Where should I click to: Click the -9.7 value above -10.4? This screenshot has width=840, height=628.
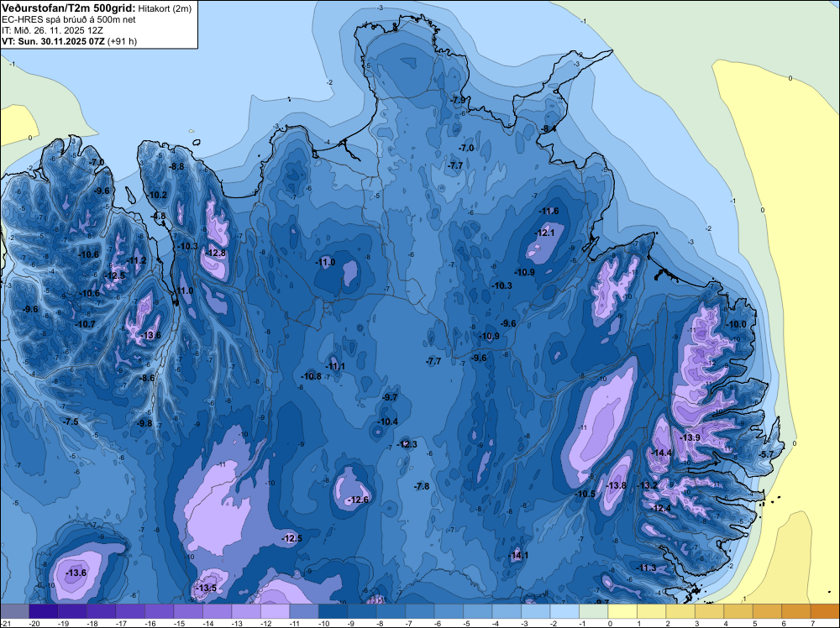pos(390,397)
